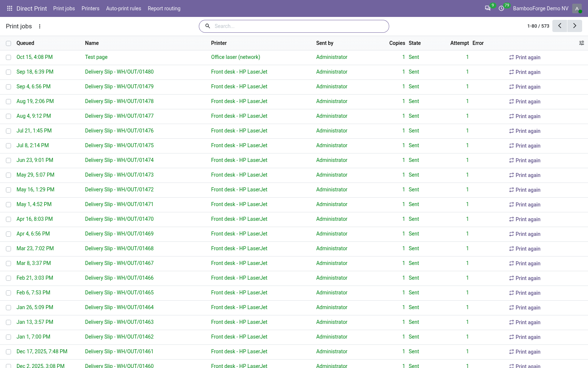The image size is (588, 368).
Task: Check the WH/OUT/01476 row checkbox
Action: pyautogui.click(x=8, y=131)
